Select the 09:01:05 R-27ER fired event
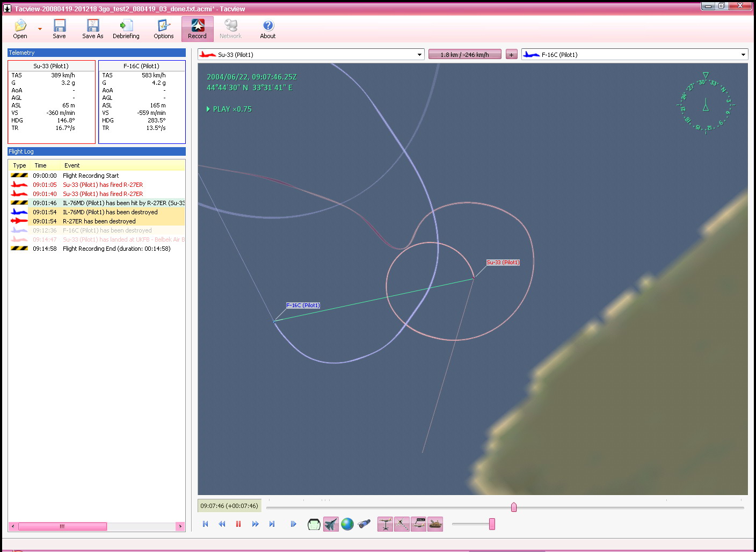 point(103,185)
